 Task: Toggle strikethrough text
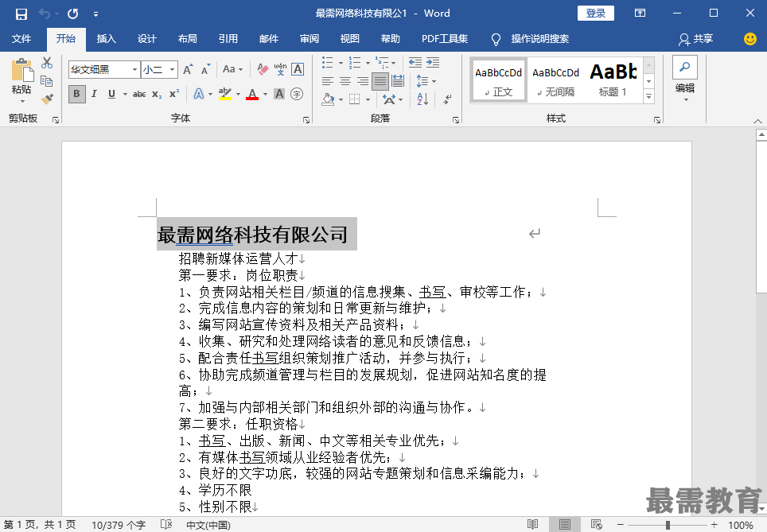(139, 94)
